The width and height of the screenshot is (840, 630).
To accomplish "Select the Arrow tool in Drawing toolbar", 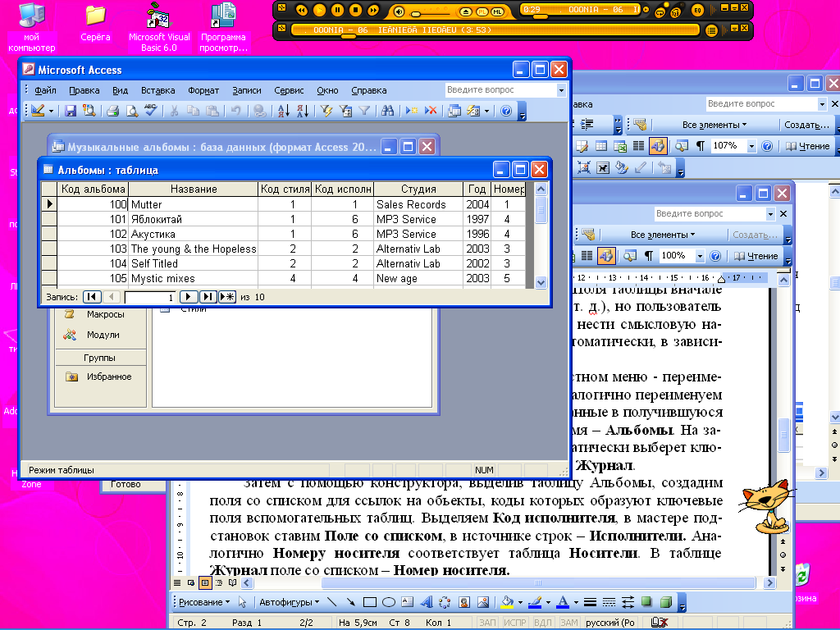I will coord(351,602).
